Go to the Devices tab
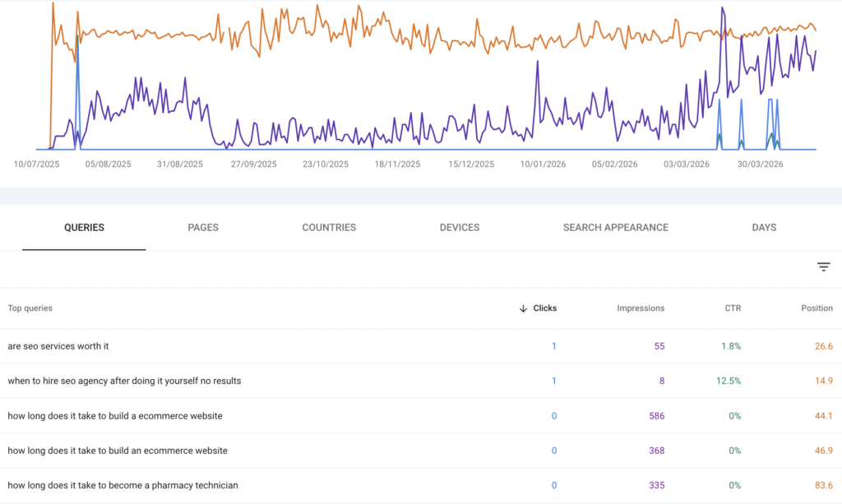 coord(460,228)
